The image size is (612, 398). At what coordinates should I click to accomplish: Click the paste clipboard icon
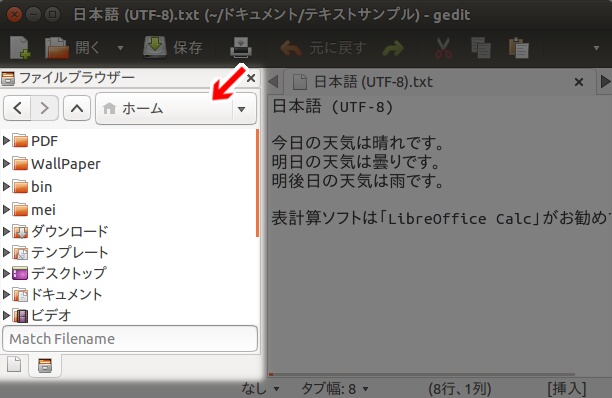tap(519, 48)
